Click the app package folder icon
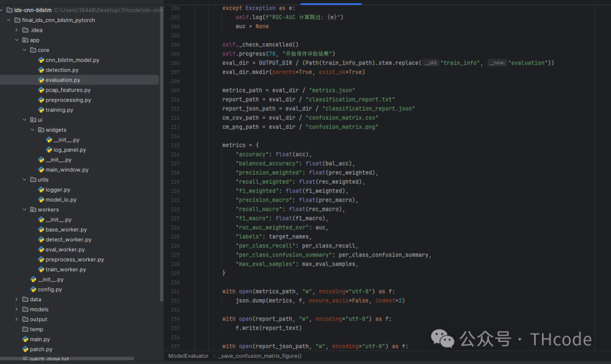 coord(25,40)
